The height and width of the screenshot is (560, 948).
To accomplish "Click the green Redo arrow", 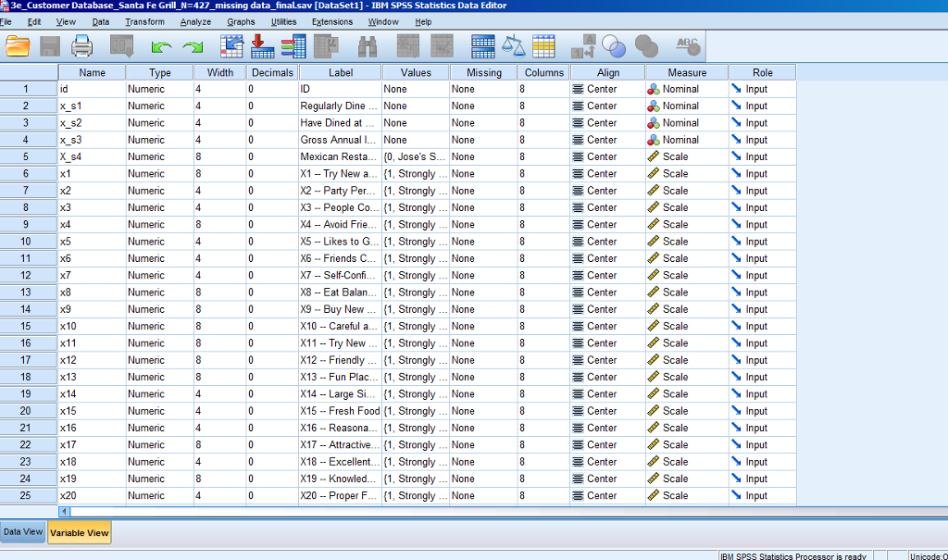I will point(193,47).
